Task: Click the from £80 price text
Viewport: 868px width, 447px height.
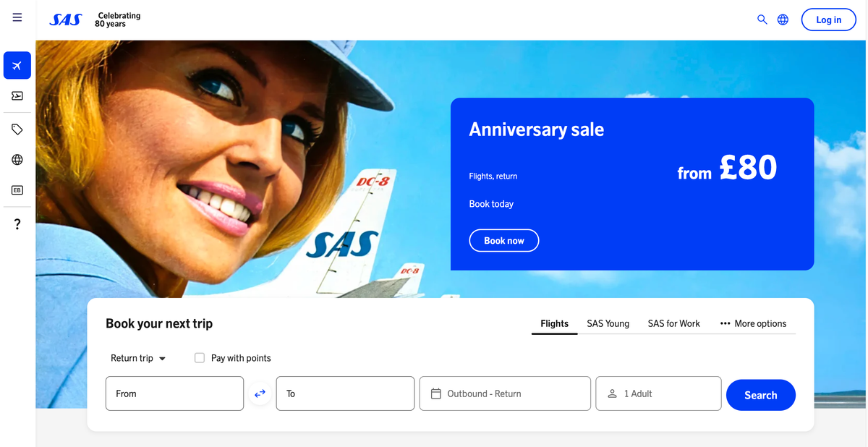Action: coord(727,168)
